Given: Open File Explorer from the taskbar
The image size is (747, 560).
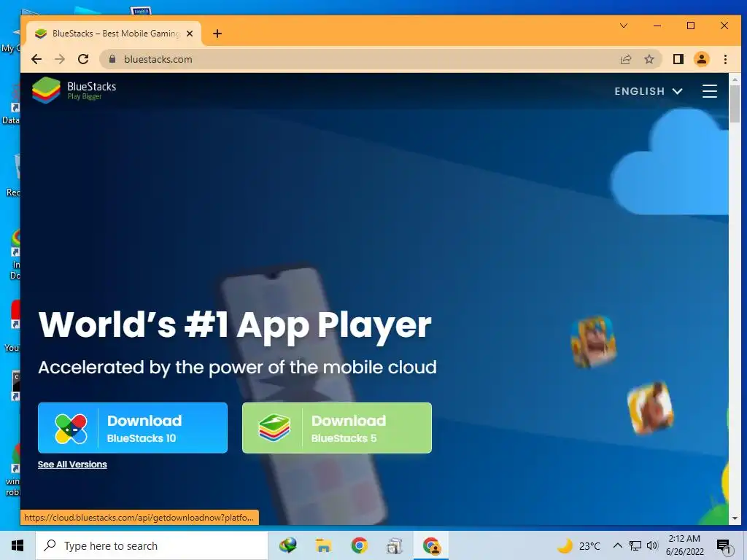Looking at the screenshot, I should (x=323, y=545).
